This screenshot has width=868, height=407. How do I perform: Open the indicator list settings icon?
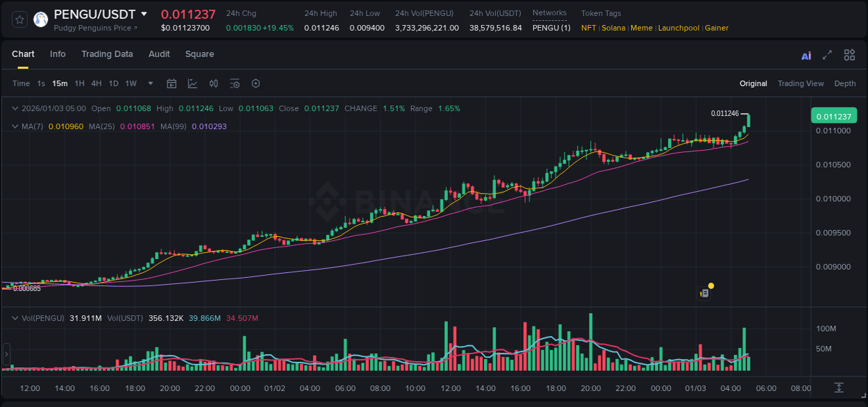tap(235, 83)
